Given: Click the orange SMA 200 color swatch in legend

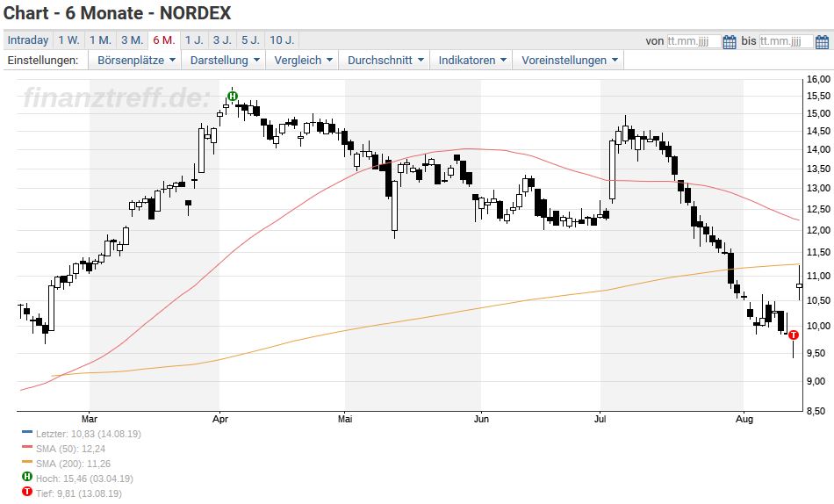Looking at the screenshot, I should [27, 462].
